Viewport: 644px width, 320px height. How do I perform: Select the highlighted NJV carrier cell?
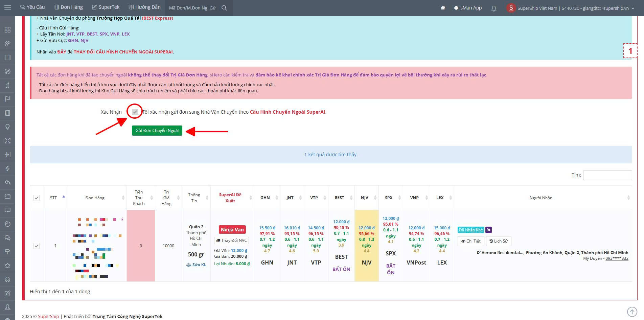[x=367, y=246]
